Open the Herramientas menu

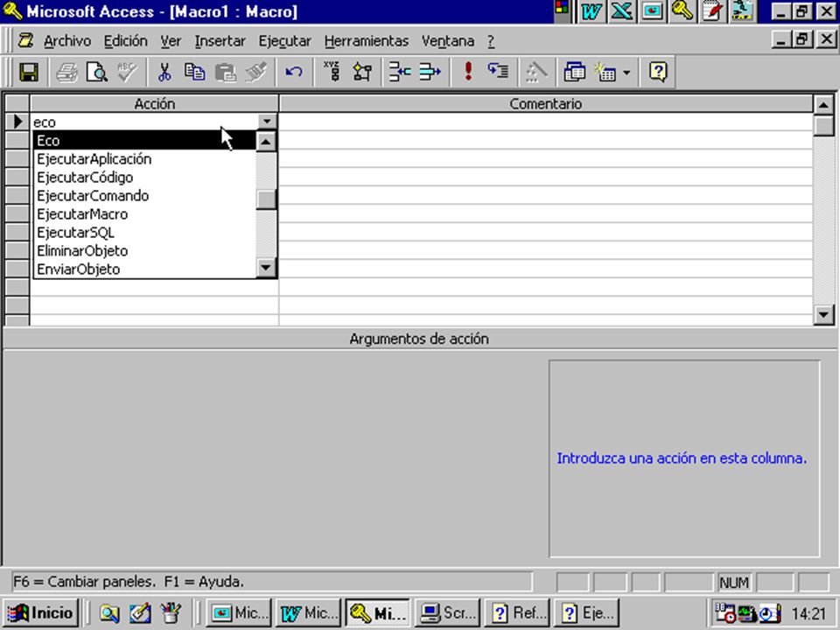coord(367,41)
